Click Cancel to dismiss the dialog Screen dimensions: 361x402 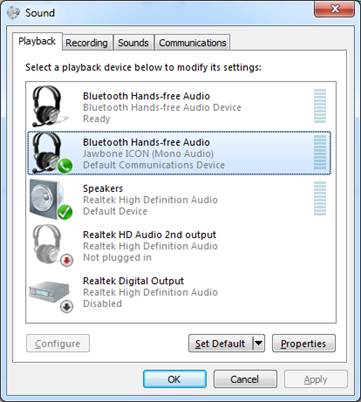[x=245, y=379]
